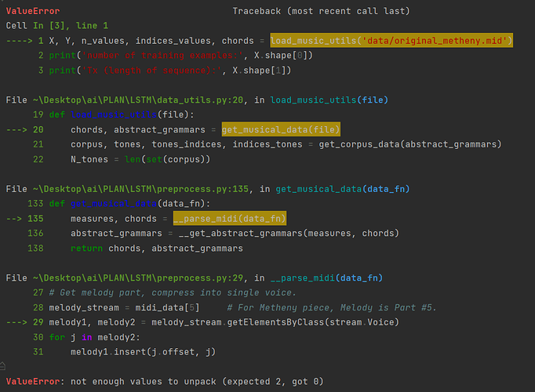This screenshot has height=392, width=535.
Task: Click get_corpus_data(abstract_grammars) on line 21
Action: (x=410, y=144)
